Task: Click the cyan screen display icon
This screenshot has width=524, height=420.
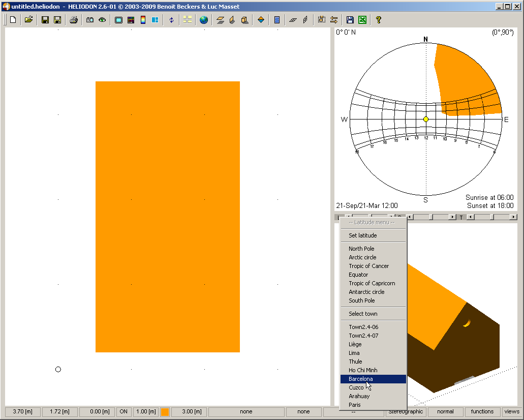Action: (x=118, y=20)
